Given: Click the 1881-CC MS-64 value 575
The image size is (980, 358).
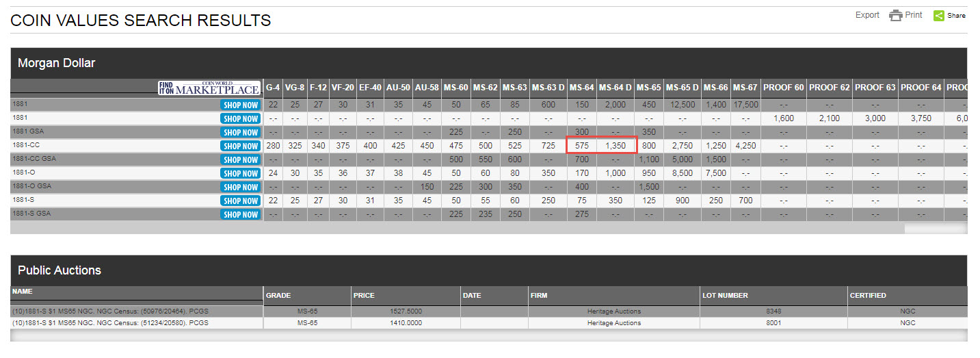Looking at the screenshot, I should coord(581,146).
